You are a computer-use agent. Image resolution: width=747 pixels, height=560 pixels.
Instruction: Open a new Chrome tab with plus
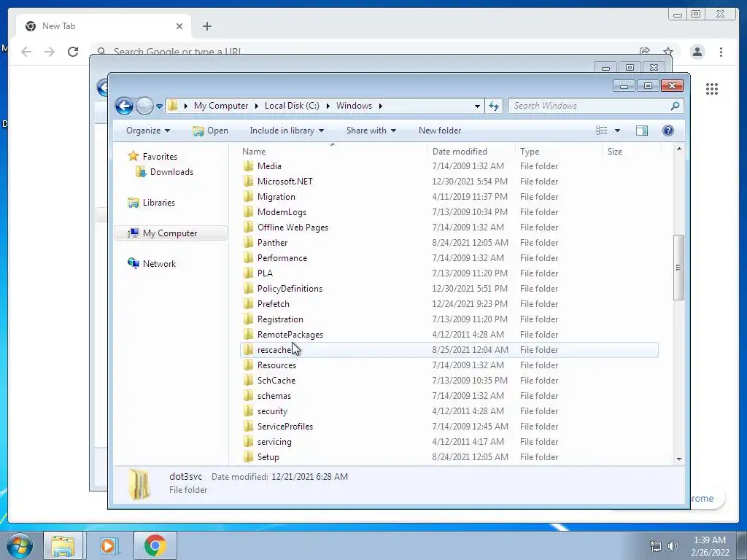point(206,26)
